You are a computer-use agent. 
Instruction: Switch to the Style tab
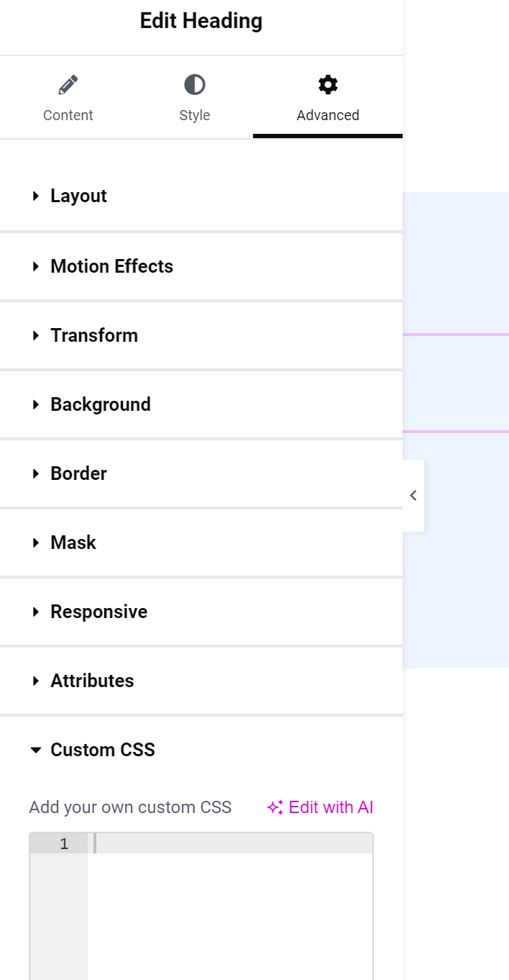click(x=195, y=97)
